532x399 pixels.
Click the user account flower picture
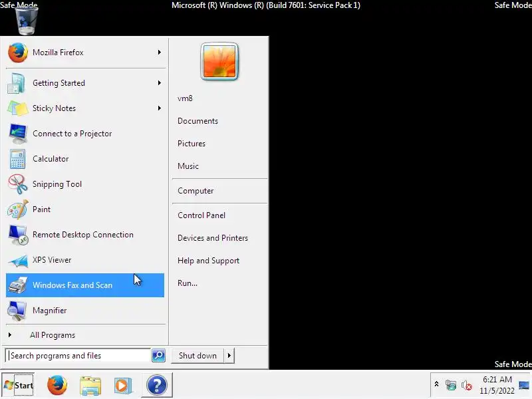[219, 61]
